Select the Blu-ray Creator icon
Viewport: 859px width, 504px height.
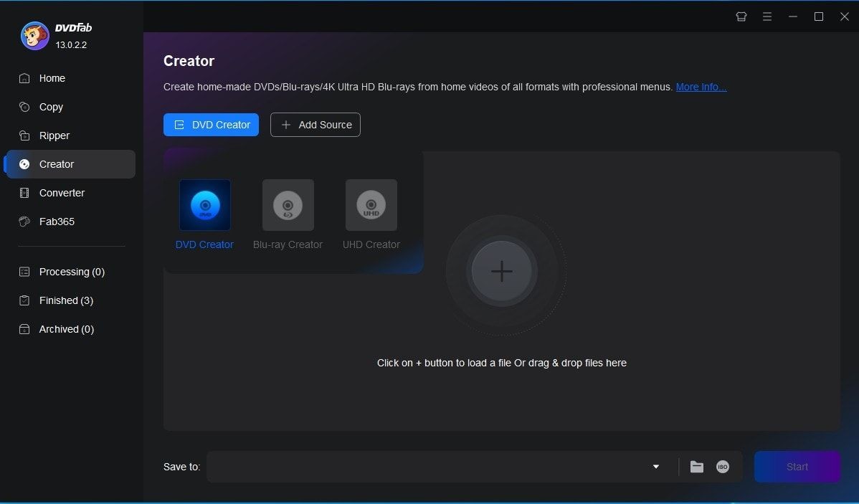288,205
